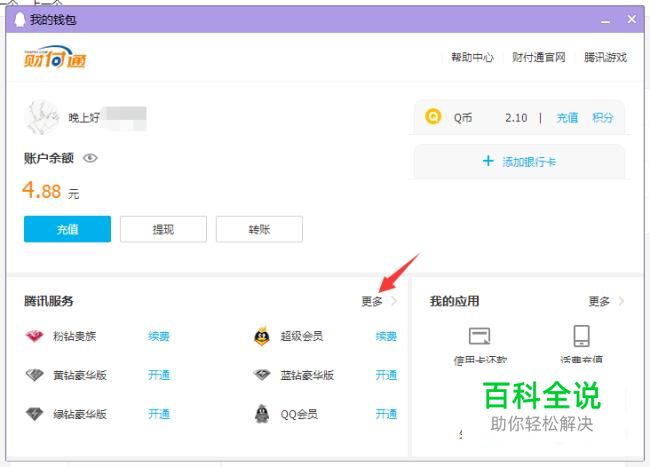650x467 pixels.
Task: Click 开通 next to QQ会员
Action: [x=386, y=414]
